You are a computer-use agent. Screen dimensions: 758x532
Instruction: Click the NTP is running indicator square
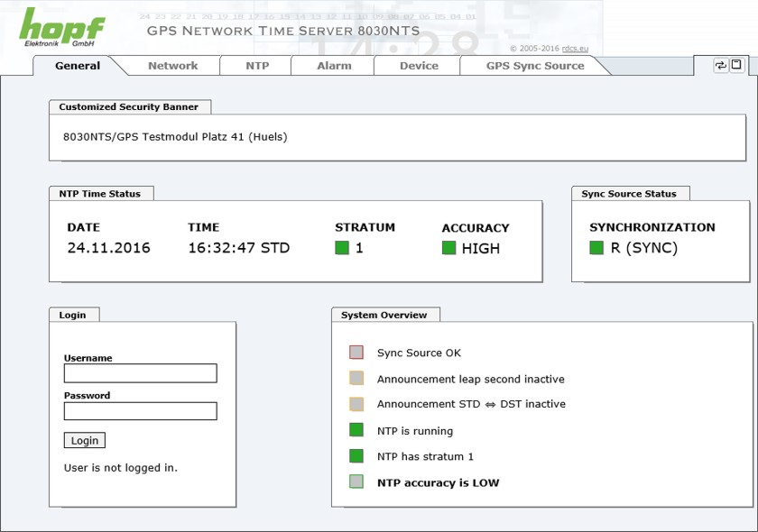[x=356, y=431]
